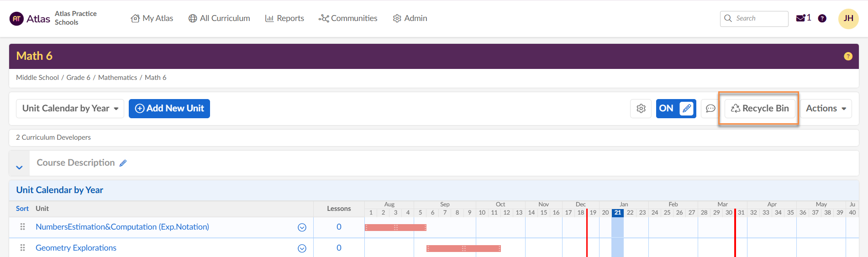Open the comments speech bubble icon
Screen dimensions: 868x257
pos(710,109)
